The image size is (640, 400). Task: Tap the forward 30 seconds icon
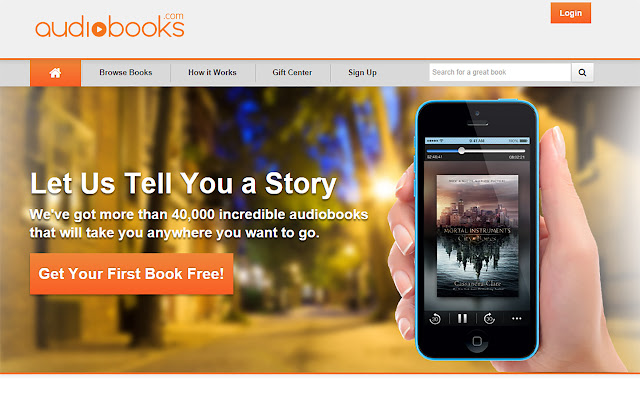[489, 318]
